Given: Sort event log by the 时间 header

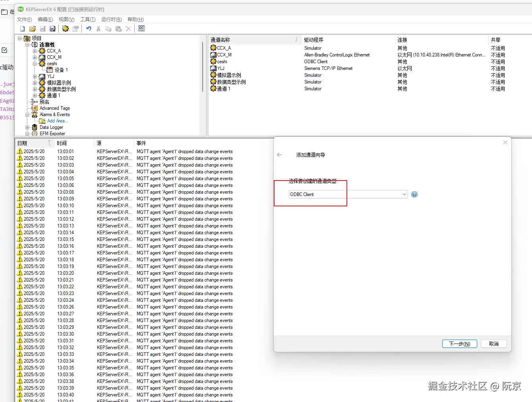Looking at the screenshot, I should (74, 143).
